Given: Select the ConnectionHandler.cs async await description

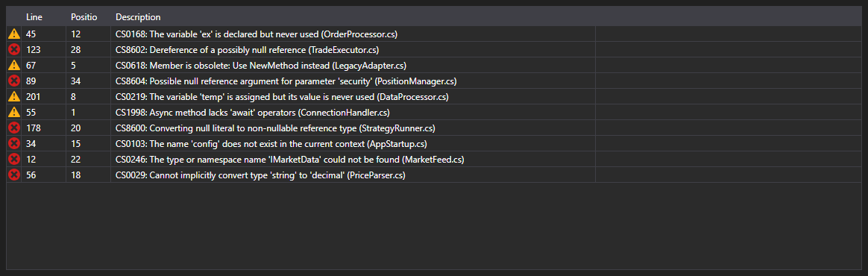Looking at the screenshot, I should [x=253, y=113].
